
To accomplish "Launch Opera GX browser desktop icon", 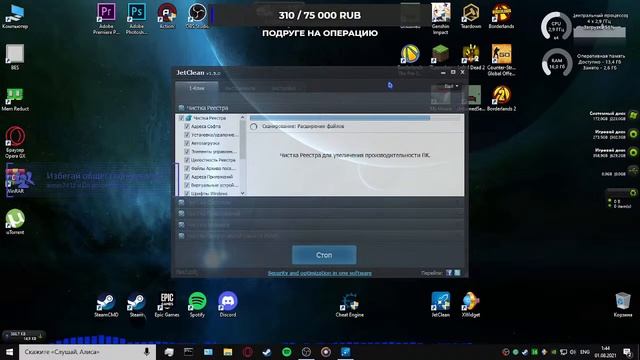I will tap(15, 142).
